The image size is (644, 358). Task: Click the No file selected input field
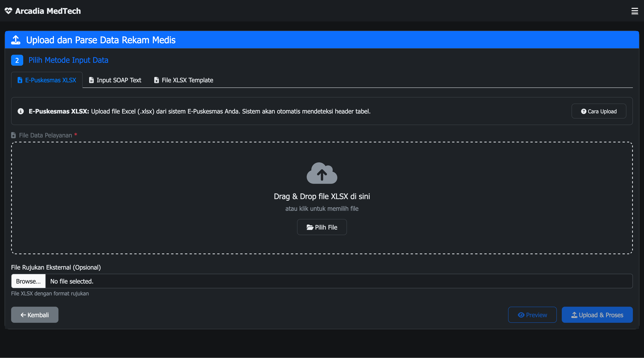click(339, 281)
